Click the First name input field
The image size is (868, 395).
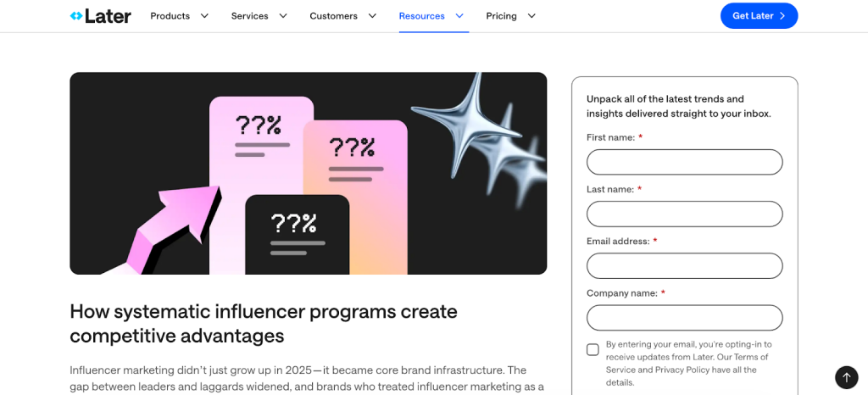click(684, 162)
